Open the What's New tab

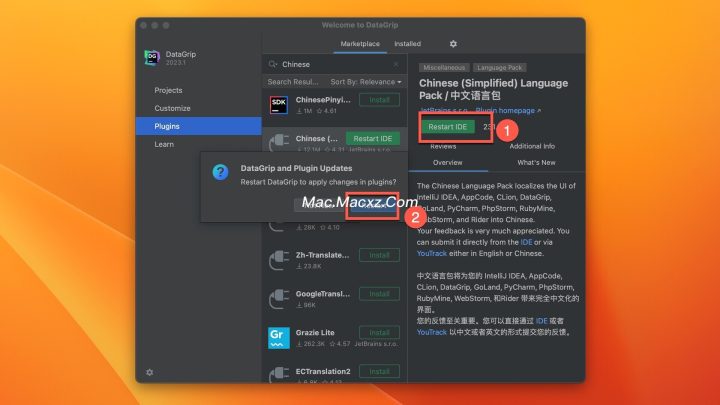[x=536, y=163]
